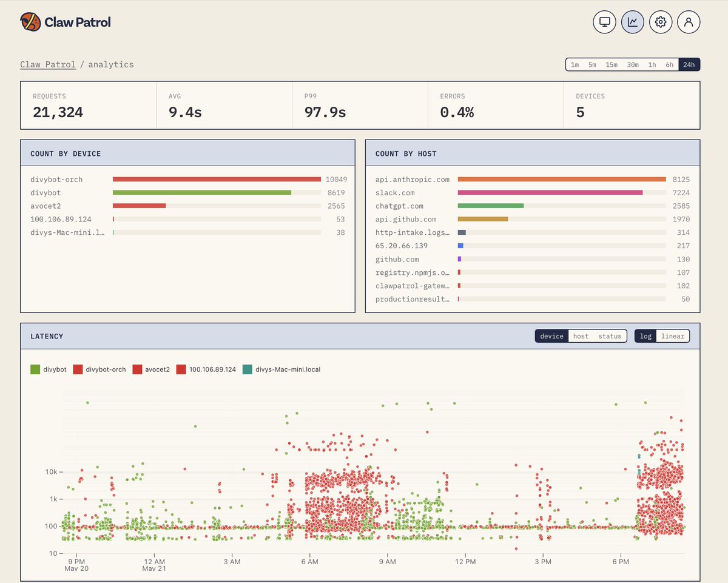728x583 pixels.
Task: Click the divybot legend color swatch
Action: (35, 369)
